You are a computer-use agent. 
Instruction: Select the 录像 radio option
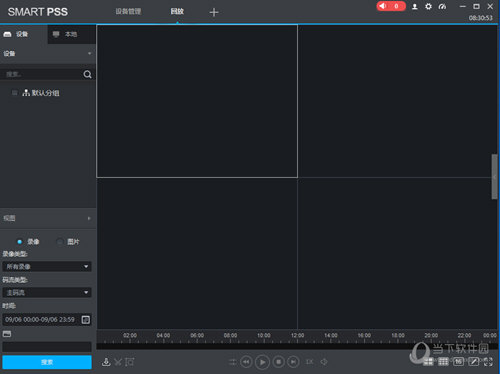tap(20, 242)
